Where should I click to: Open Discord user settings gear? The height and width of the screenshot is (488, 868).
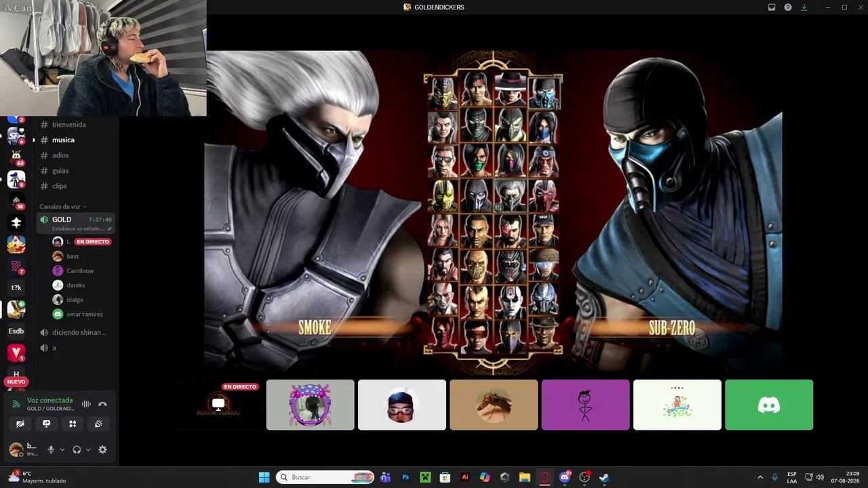point(102,449)
